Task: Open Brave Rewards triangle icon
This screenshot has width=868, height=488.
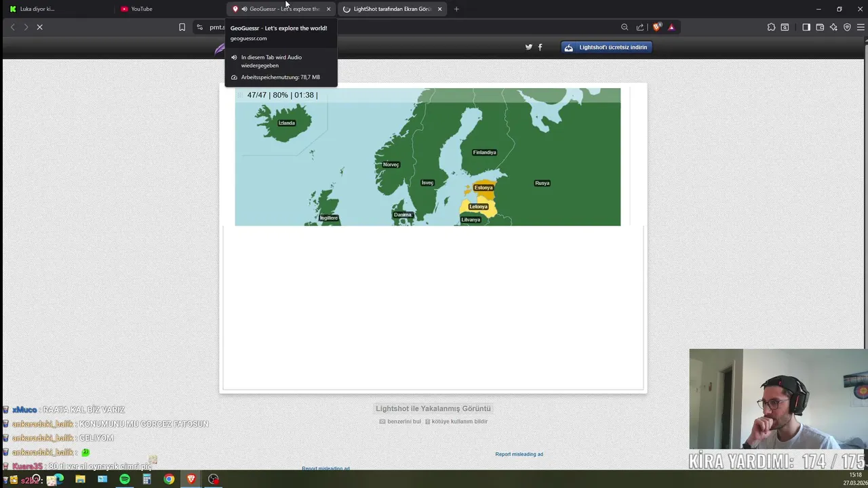Action: (671, 27)
